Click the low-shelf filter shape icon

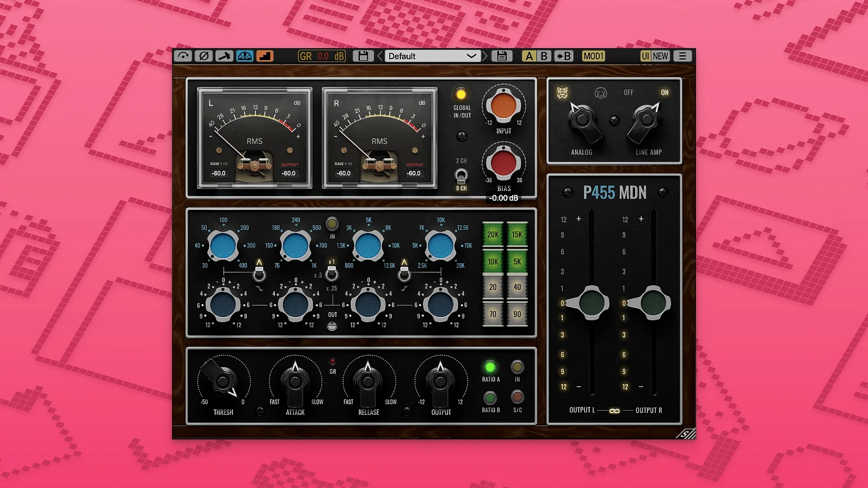[x=260, y=289]
